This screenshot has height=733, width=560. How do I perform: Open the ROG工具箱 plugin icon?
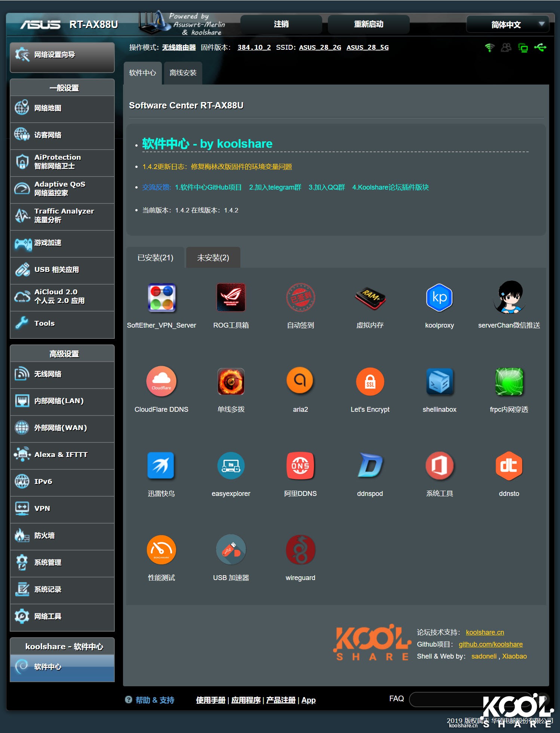231,298
